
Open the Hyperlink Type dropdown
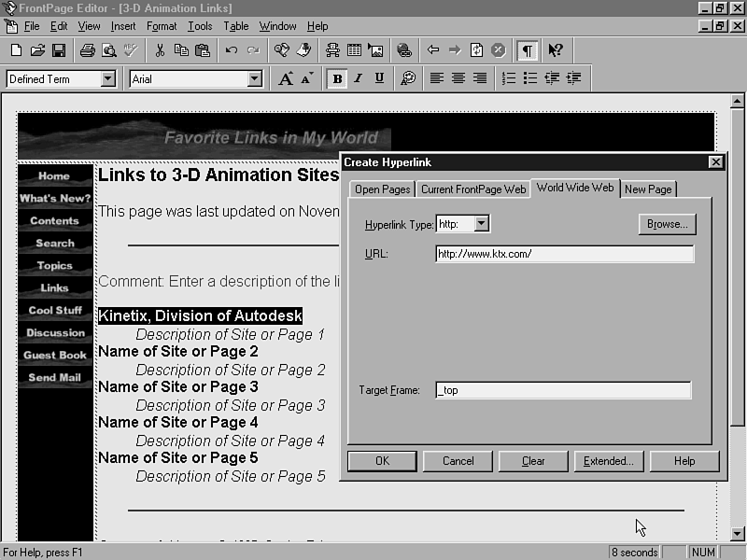[x=482, y=224]
